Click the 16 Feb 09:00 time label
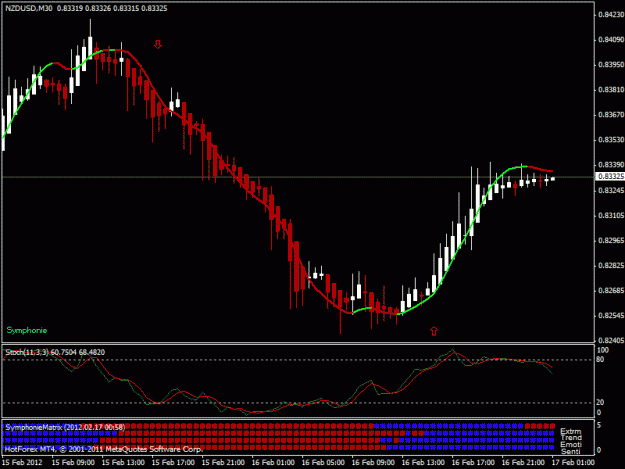 pos(373,463)
